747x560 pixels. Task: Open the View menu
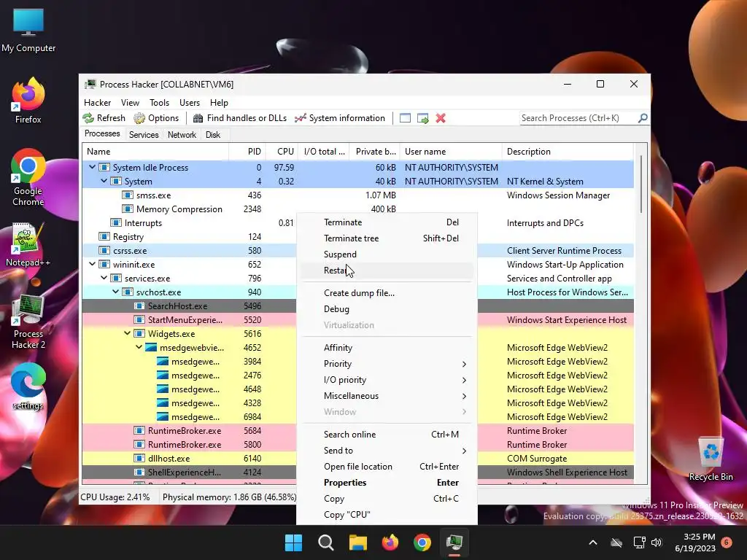coord(130,102)
